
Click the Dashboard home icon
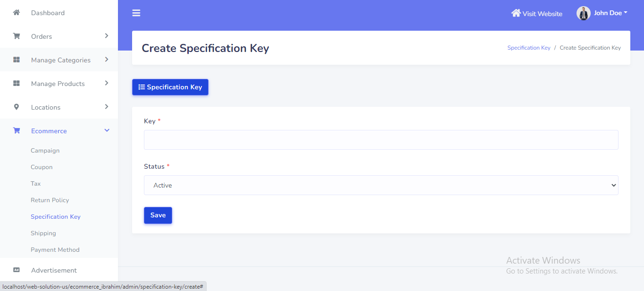tap(17, 13)
